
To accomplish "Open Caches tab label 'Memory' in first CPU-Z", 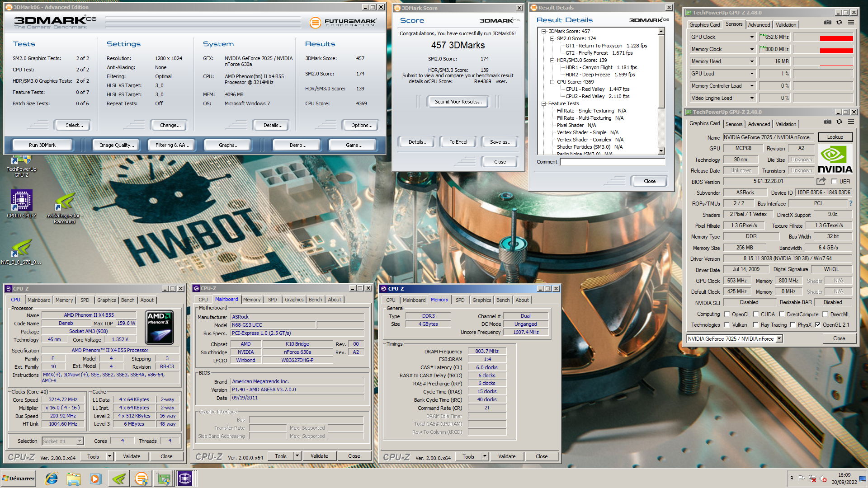I will click(64, 300).
